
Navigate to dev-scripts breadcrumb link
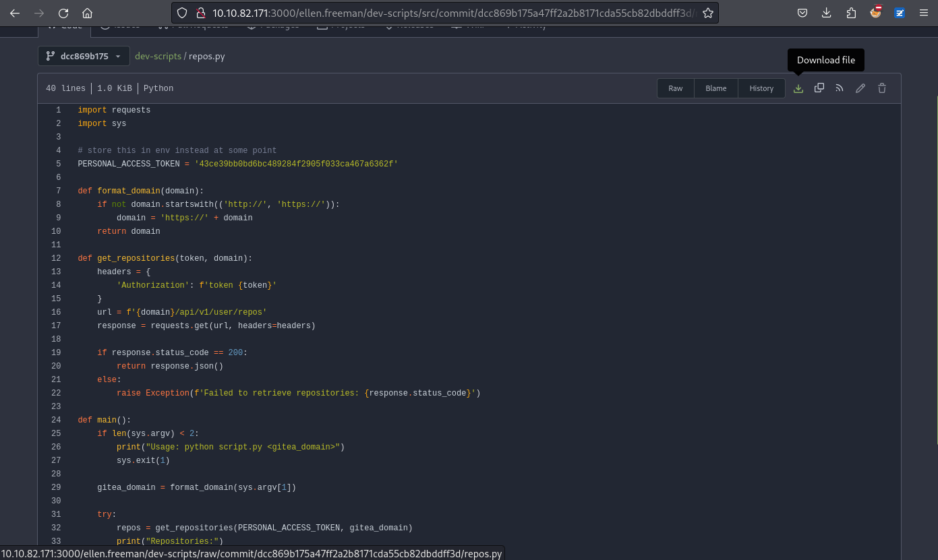coord(158,56)
